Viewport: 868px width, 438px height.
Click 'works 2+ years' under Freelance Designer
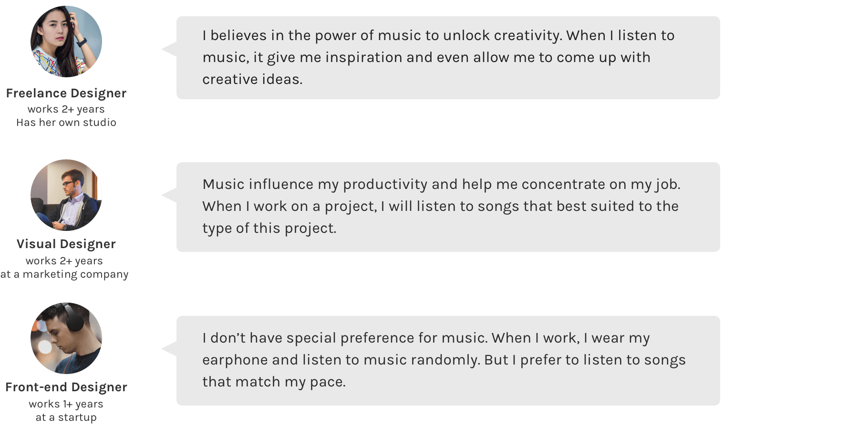pyautogui.click(x=66, y=109)
